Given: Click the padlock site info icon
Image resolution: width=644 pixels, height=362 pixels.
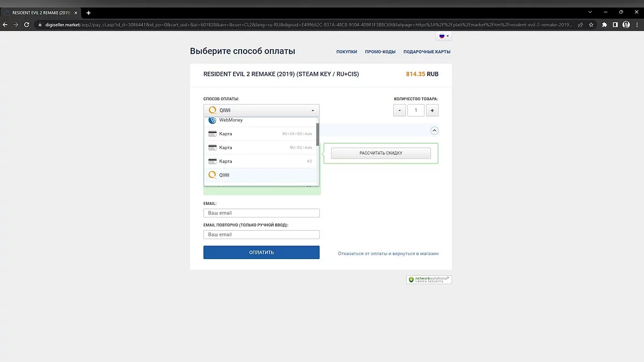Looking at the screenshot, I should point(39,25).
